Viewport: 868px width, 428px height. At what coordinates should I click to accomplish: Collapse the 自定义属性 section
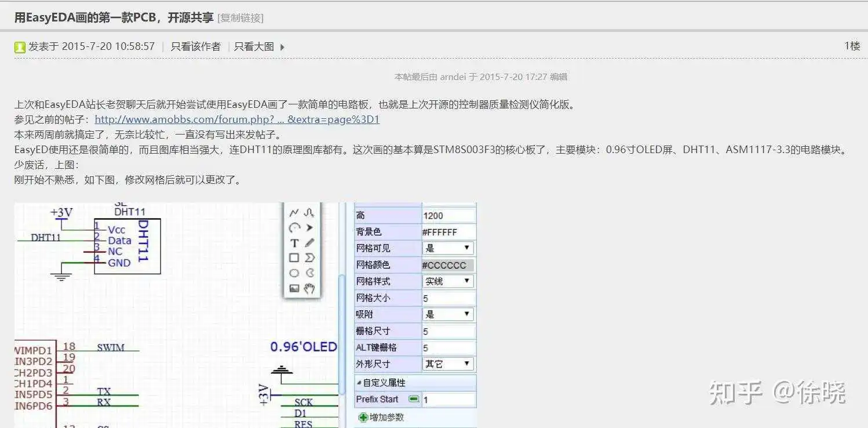(x=359, y=383)
